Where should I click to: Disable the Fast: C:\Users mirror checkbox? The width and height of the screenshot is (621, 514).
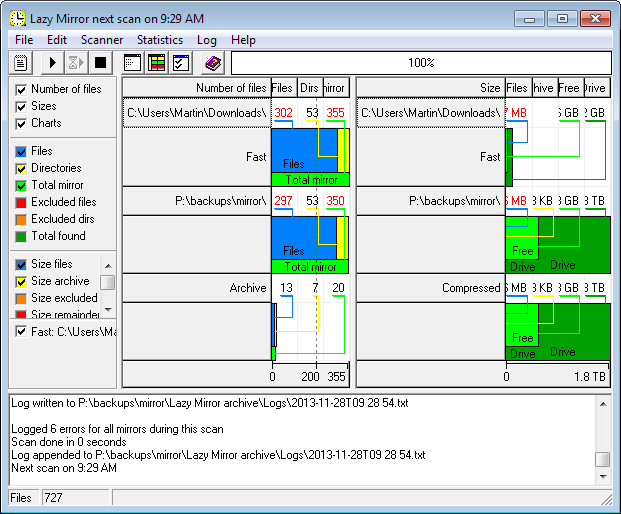tap(21, 331)
